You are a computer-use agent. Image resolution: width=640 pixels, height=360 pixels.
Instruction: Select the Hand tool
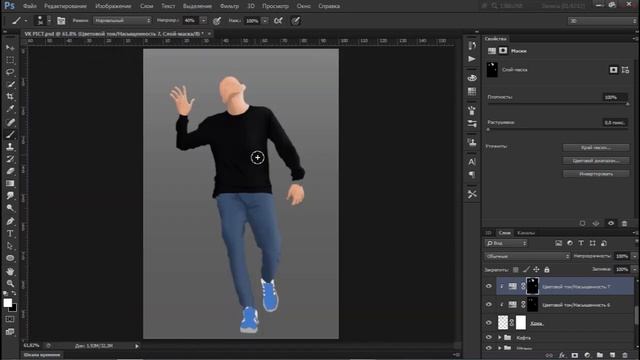[x=10, y=271]
